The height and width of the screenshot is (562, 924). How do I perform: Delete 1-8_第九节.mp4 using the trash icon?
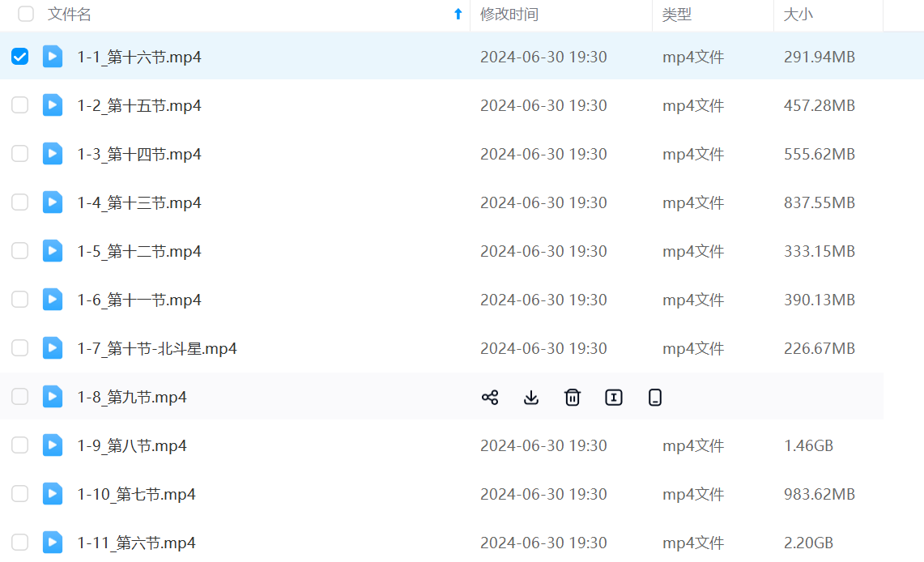[573, 397]
